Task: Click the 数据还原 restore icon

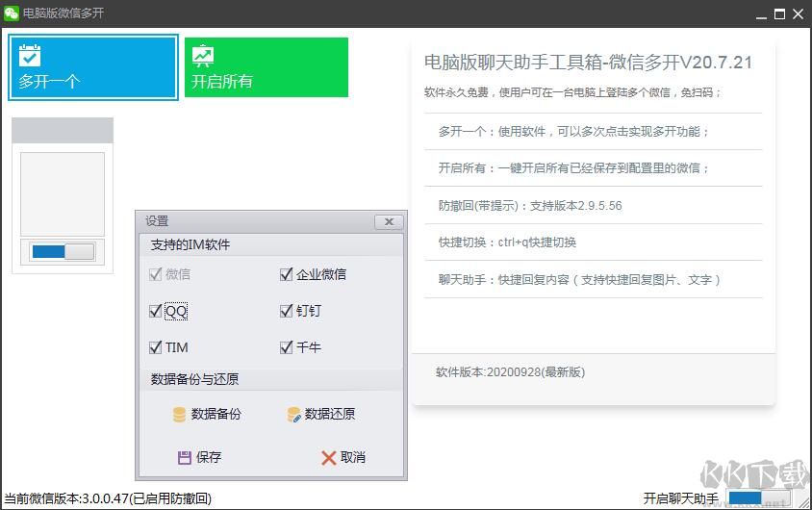Action: 294,415
